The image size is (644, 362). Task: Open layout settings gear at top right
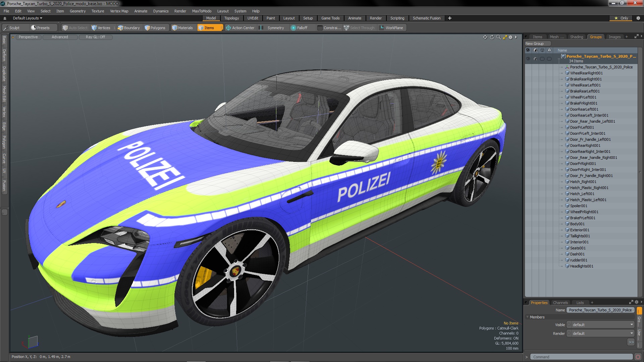click(x=638, y=18)
